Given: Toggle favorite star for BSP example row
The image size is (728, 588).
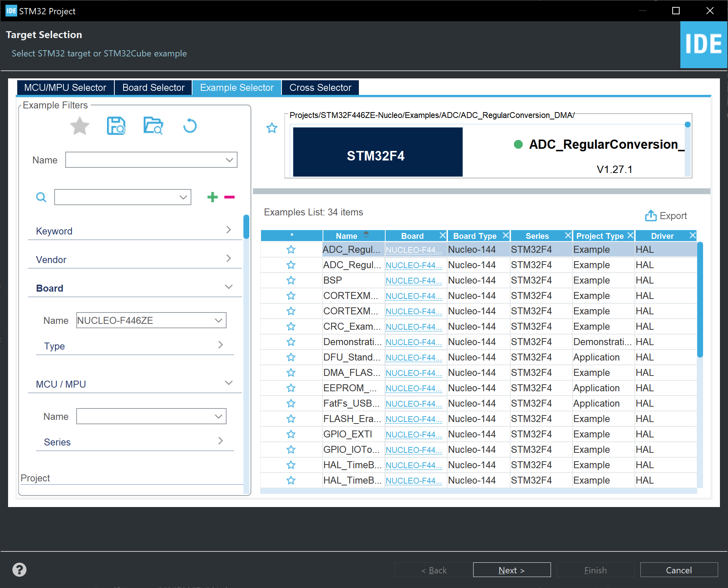Looking at the screenshot, I should [291, 280].
